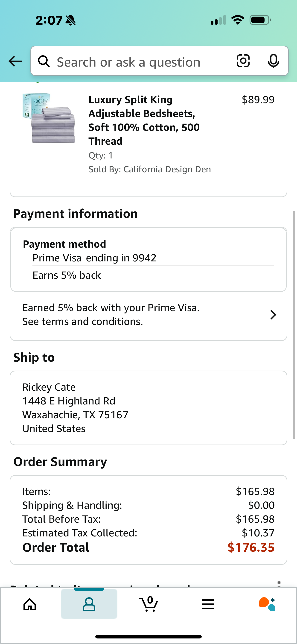297x644 pixels.
Task: Tap the back arrow icon
Action: 15,61
